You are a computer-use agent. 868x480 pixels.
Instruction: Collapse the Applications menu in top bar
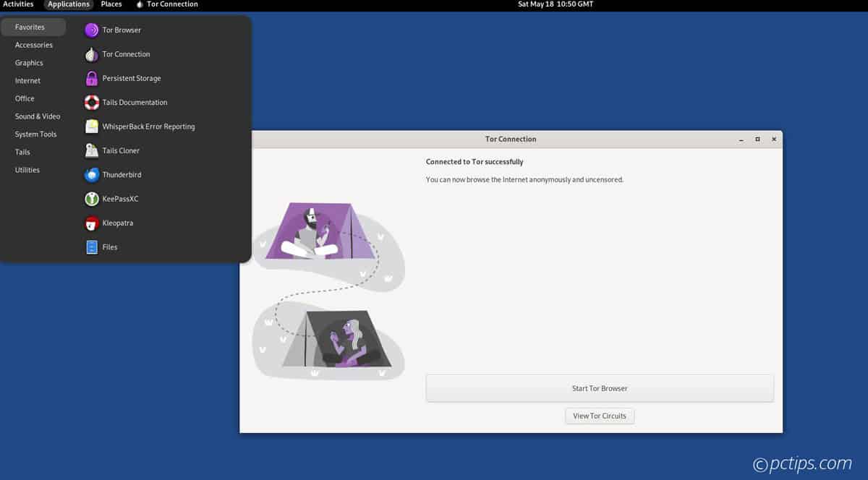pyautogui.click(x=69, y=4)
